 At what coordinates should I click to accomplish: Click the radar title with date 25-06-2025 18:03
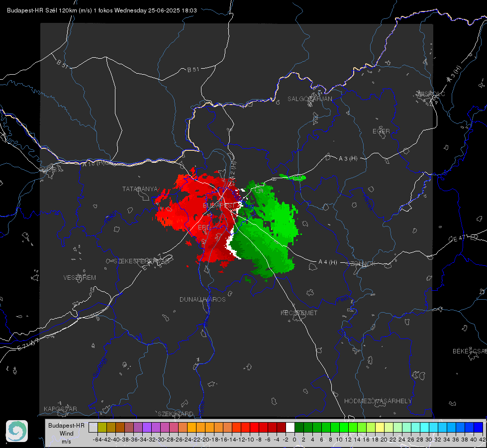(102, 10)
